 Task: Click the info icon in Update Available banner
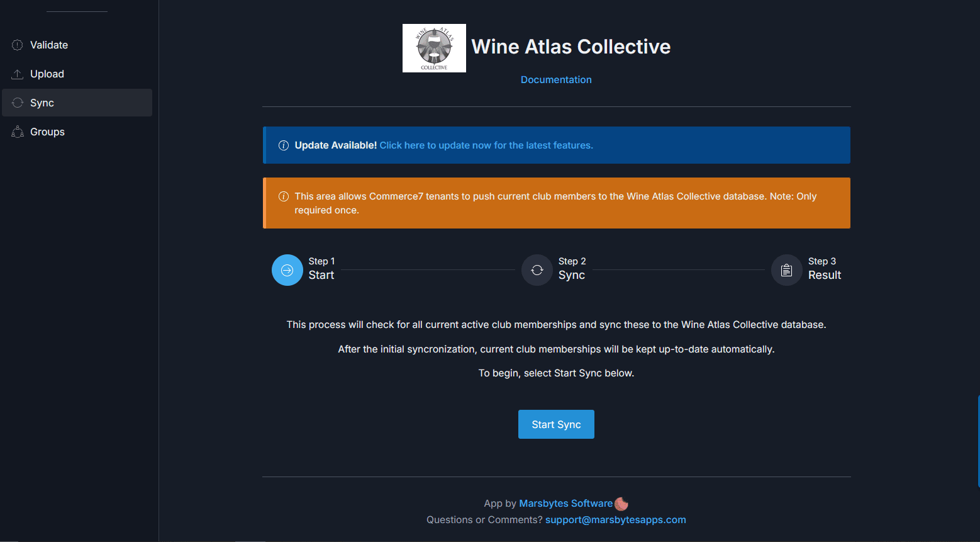pos(284,145)
